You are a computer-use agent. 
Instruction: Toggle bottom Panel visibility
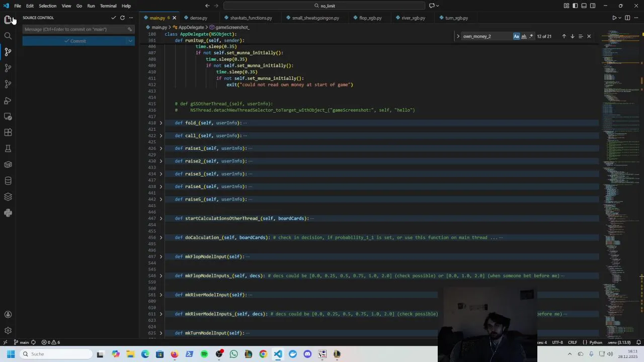584,6
